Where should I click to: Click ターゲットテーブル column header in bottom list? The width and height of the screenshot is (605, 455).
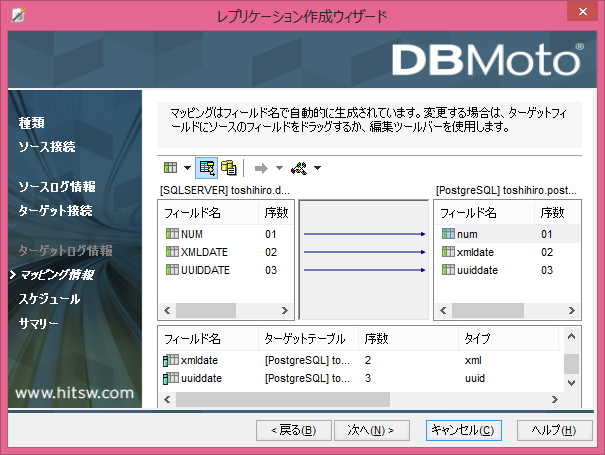coord(308,339)
